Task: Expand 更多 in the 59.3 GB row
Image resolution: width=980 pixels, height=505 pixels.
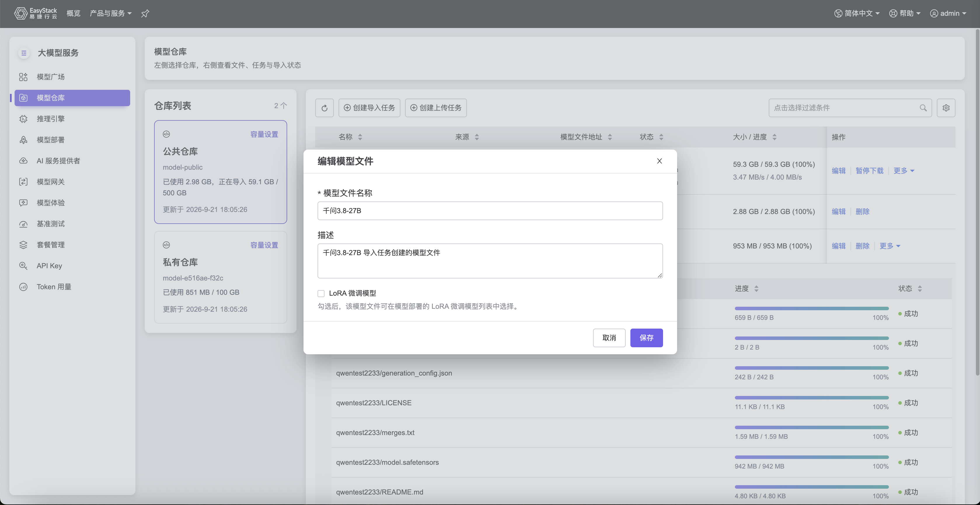Action: 904,171
